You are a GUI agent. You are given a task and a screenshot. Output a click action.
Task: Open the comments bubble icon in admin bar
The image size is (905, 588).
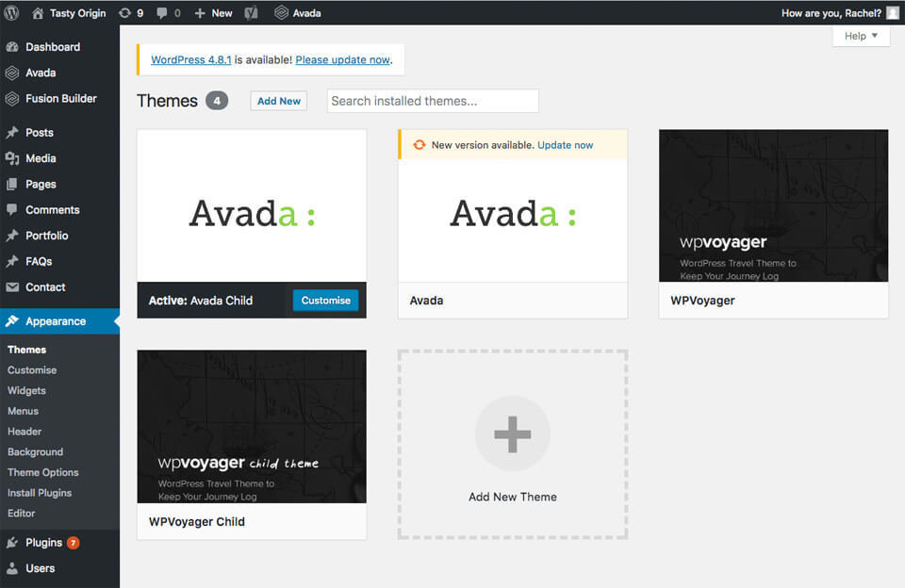[x=161, y=12]
